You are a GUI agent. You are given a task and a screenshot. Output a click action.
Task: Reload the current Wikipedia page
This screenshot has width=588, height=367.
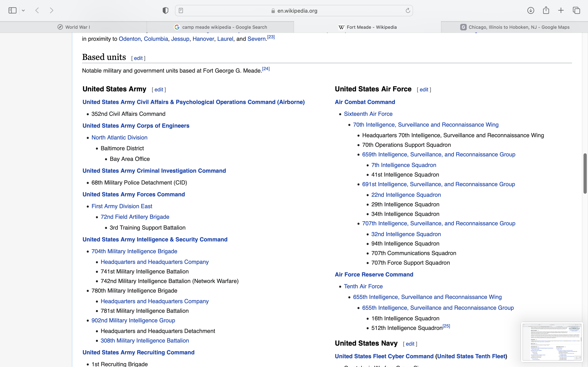pyautogui.click(x=408, y=10)
